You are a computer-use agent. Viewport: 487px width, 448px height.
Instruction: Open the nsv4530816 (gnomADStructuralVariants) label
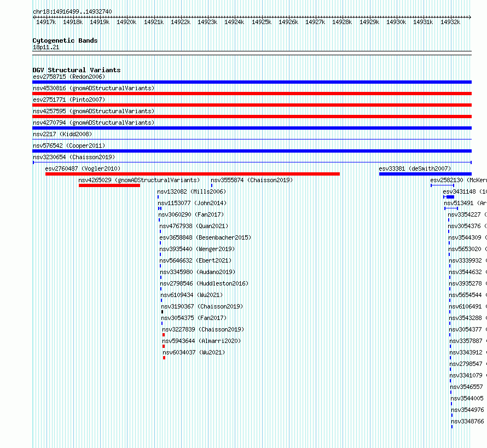(x=94, y=88)
